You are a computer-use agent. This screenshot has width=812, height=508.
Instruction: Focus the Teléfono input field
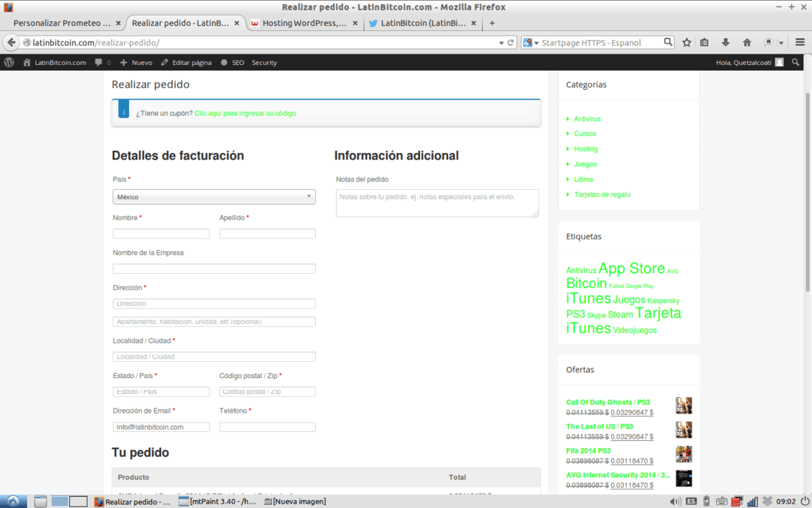click(x=267, y=427)
